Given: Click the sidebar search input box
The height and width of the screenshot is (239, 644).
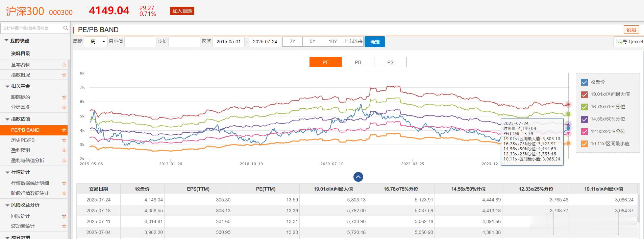Looking at the screenshot, I should coord(31,28).
